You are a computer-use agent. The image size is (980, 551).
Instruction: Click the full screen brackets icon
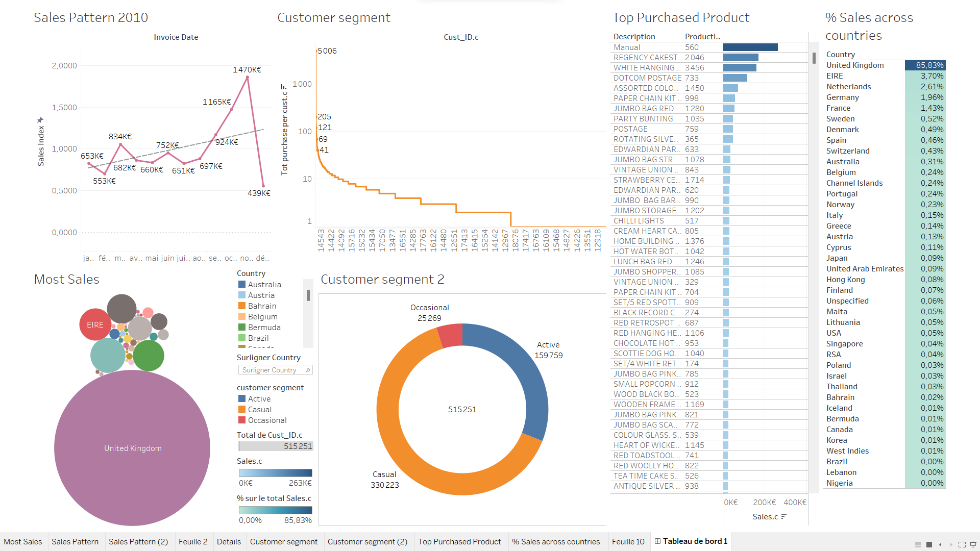[x=962, y=544]
